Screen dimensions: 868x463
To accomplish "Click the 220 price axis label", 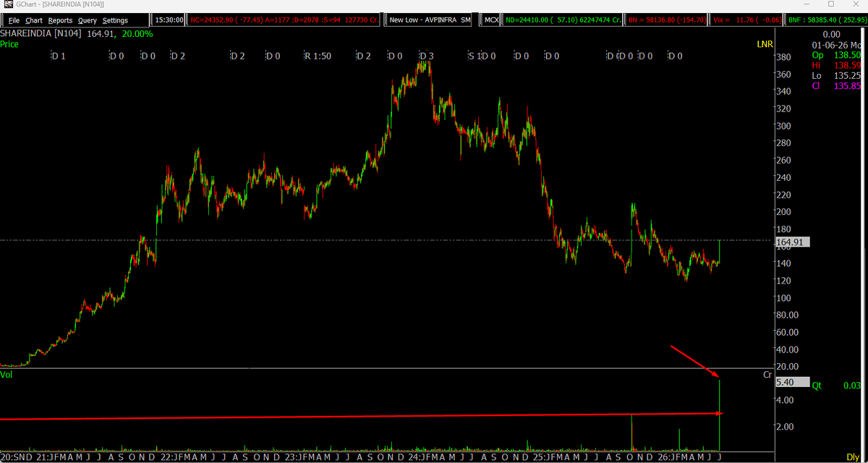I will 783,195.
